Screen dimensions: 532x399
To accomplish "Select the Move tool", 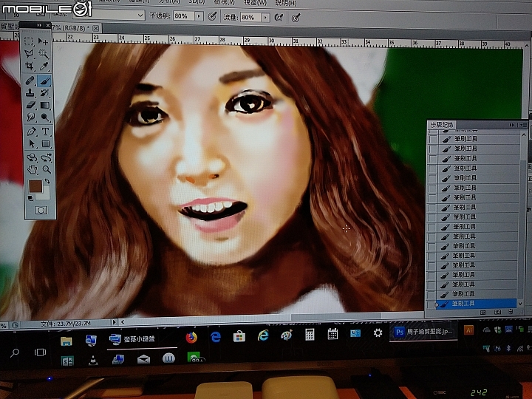I will click(43, 41).
